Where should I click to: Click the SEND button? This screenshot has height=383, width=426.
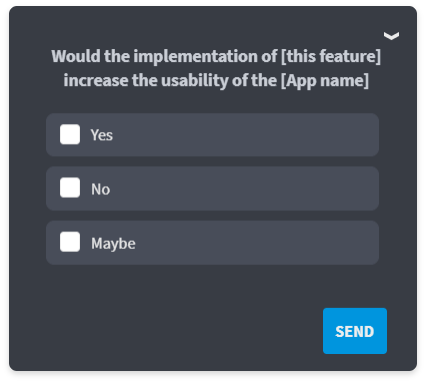pyautogui.click(x=355, y=331)
